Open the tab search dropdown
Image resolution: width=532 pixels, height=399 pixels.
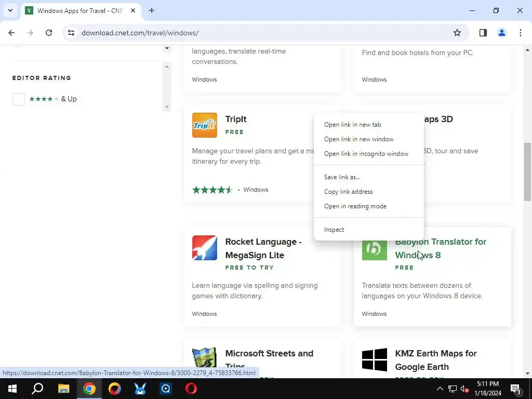[10, 10]
